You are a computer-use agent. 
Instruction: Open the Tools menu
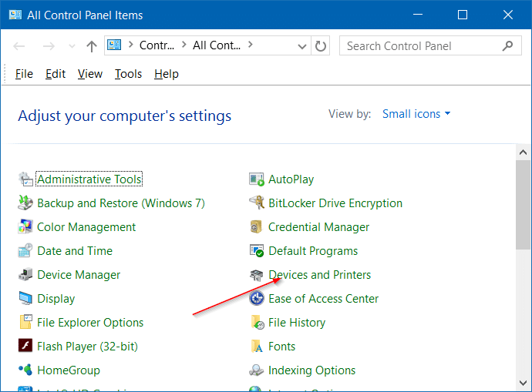point(128,74)
